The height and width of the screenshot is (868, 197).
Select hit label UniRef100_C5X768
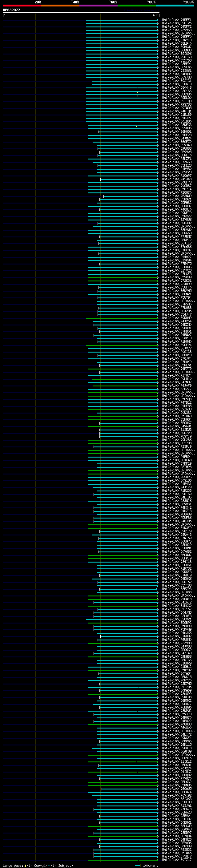point(176,60)
